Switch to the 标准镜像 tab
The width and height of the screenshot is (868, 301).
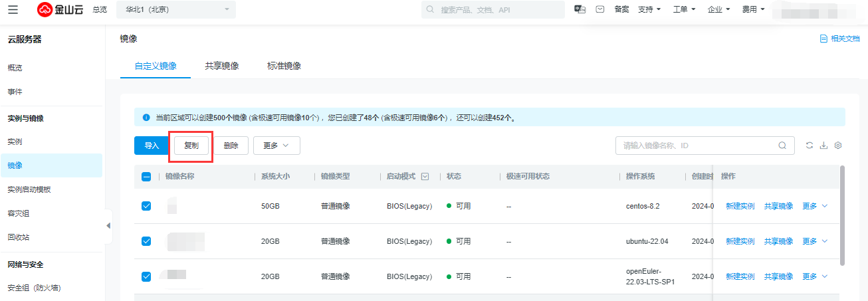(x=284, y=66)
